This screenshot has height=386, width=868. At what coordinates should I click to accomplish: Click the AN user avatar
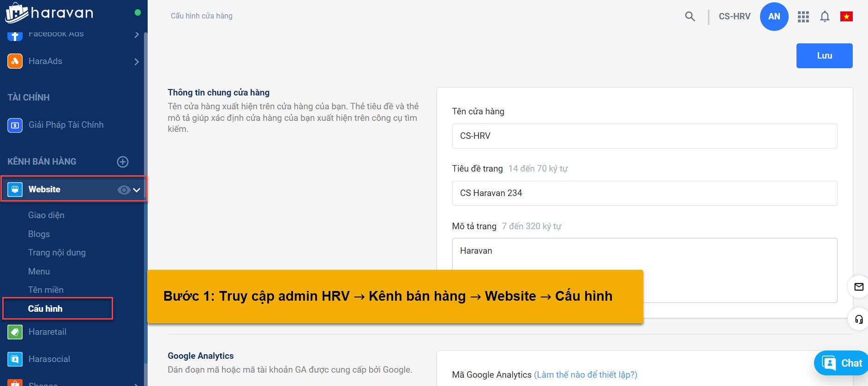pyautogui.click(x=774, y=17)
